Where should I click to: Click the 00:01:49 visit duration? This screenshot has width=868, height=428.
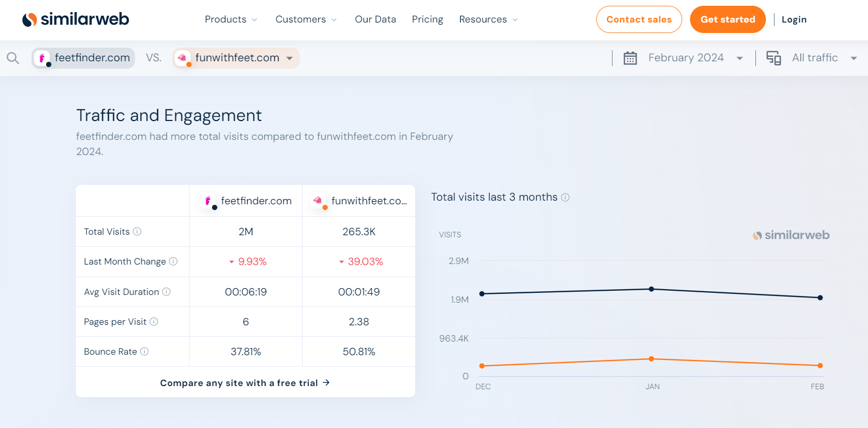(359, 292)
